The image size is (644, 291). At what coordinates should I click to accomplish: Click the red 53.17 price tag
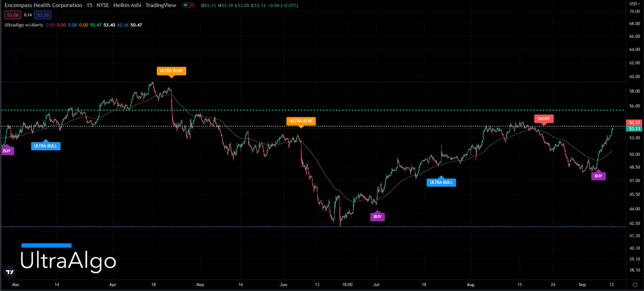pos(634,123)
